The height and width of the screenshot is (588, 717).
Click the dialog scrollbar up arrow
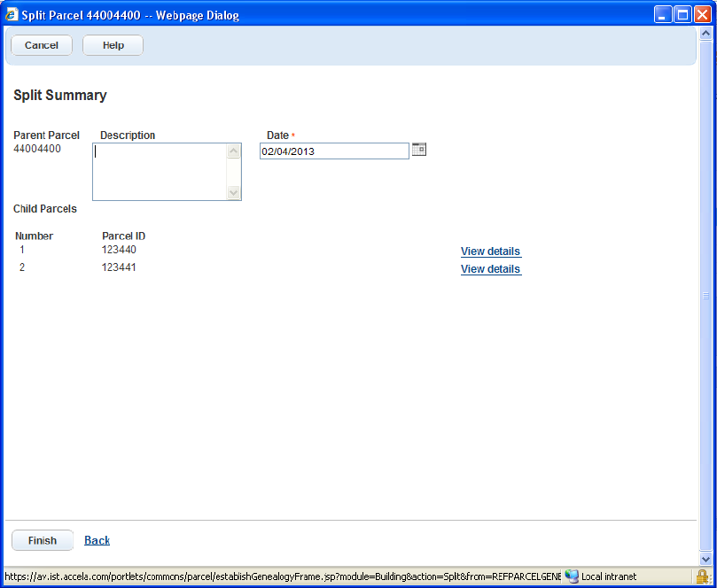click(705, 34)
